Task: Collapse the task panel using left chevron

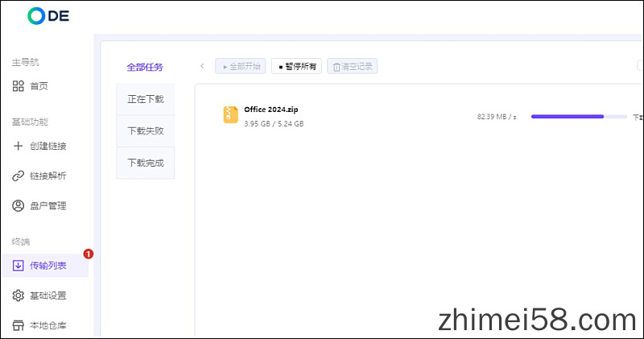Action: [202, 66]
